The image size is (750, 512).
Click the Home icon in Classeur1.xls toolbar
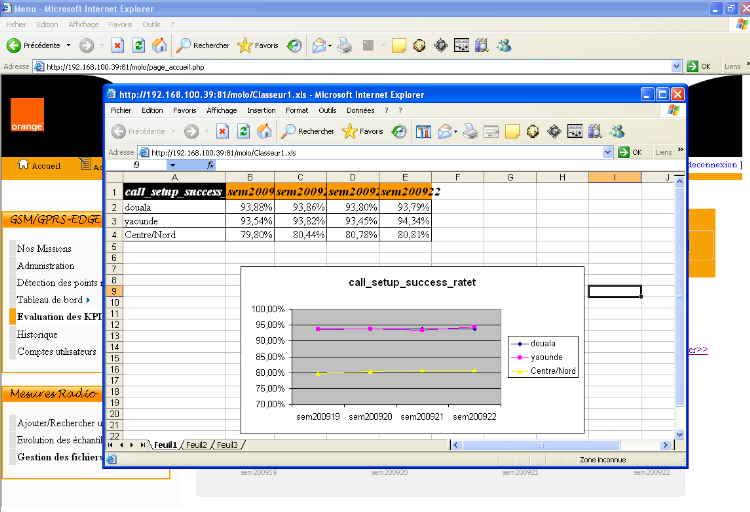265,131
